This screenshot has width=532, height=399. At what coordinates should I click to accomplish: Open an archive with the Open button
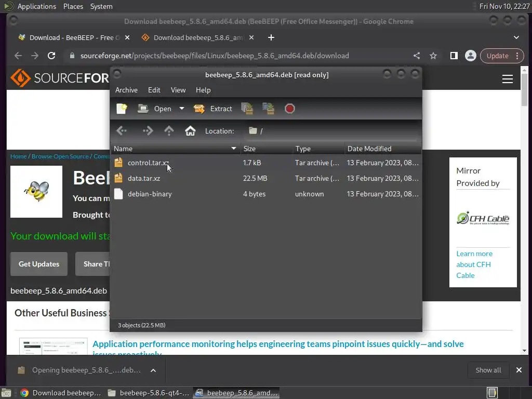point(154,109)
